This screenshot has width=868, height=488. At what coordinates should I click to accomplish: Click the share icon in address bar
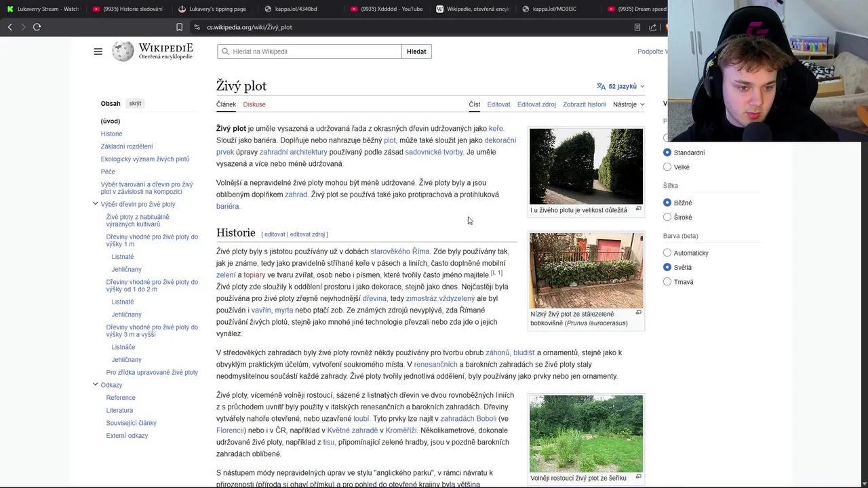click(652, 27)
